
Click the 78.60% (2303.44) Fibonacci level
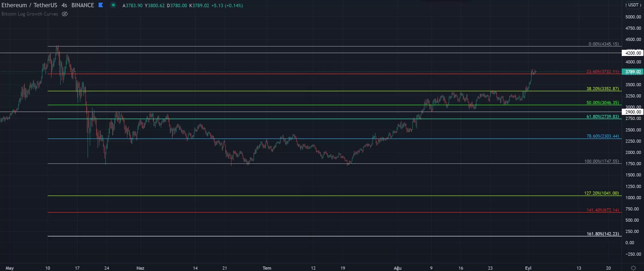tap(602, 136)
